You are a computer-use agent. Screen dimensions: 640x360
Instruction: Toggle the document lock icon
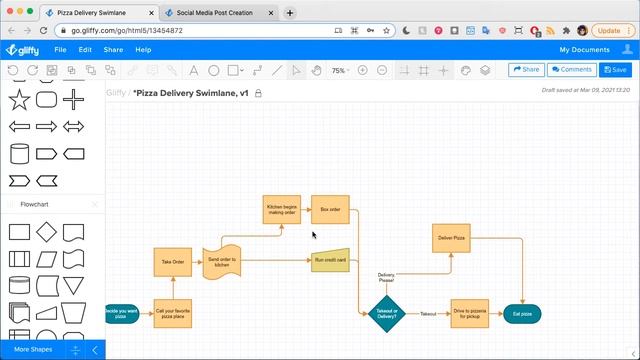pos(258,93)
